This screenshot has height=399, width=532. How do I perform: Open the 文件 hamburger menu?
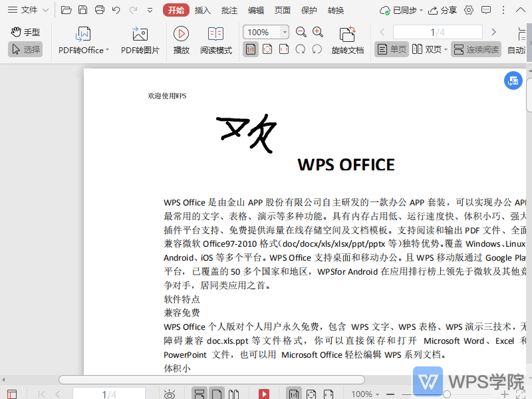(23, 10)
